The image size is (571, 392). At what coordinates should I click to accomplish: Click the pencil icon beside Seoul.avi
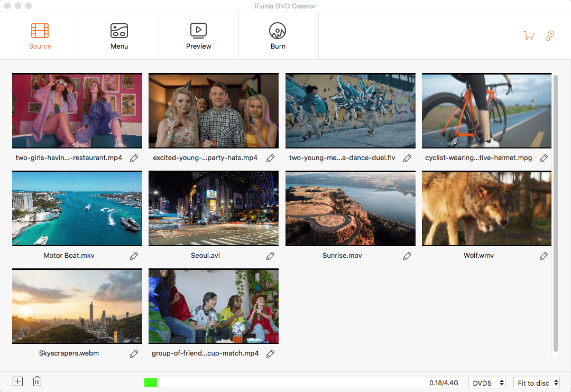pos(270,256)
